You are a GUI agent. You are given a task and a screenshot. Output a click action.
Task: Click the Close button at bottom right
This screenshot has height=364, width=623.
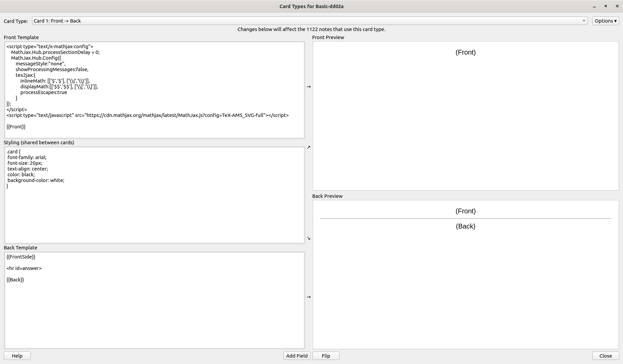(x=605, y=356)
